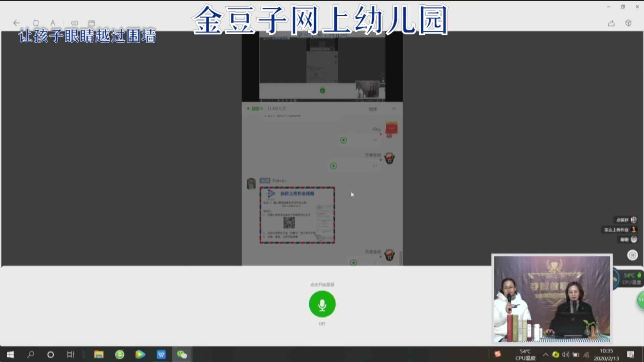Open the Windows Start menu
Image resolution: width=644 pixels, height=362 pixels.
(10, 354)
